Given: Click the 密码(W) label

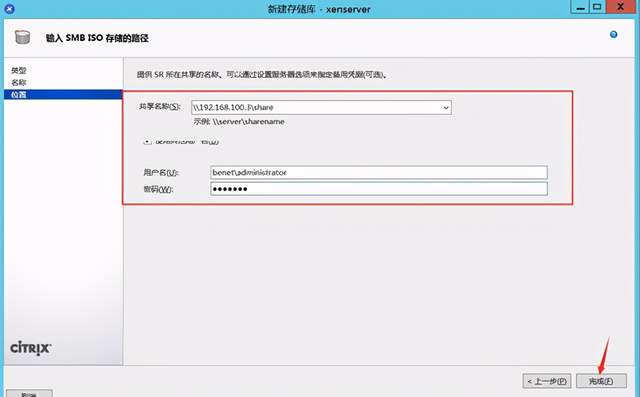Looking at the screenshot, I should [158, 189].
